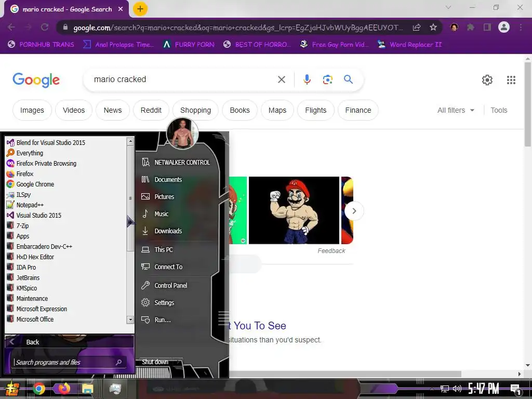This screenshot has height=399, width=532.
Task: Reload the page with refresh icon
Action: pyautogui.click(x=45, y=27)
